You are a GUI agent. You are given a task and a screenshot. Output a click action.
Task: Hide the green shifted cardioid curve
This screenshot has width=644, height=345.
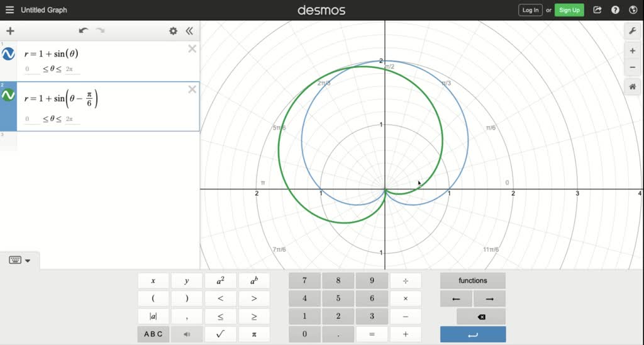pyautogui.click(x=8, y=95)
